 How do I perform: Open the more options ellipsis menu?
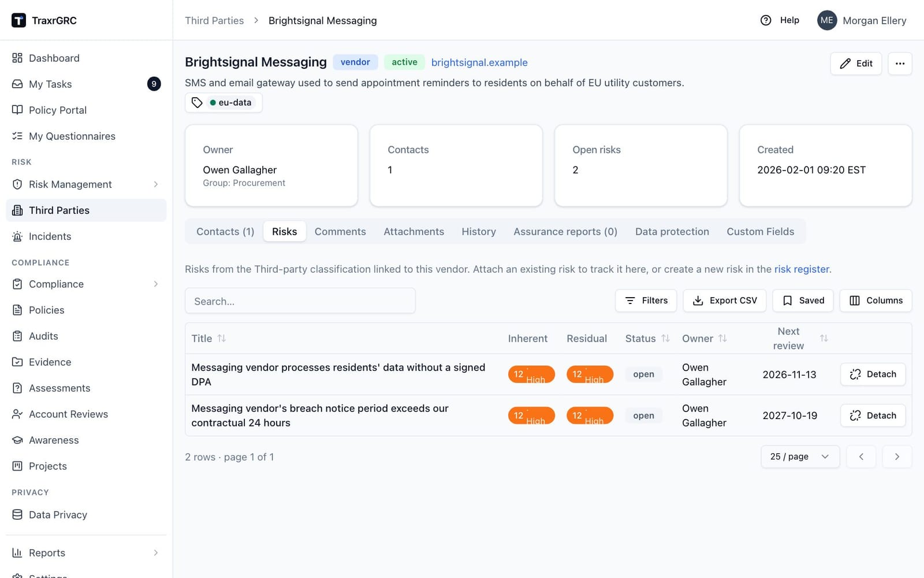point(900,64)
